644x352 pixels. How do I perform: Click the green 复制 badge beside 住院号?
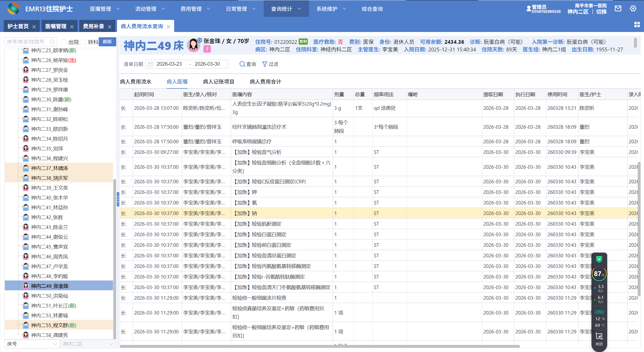pos(303,42)
